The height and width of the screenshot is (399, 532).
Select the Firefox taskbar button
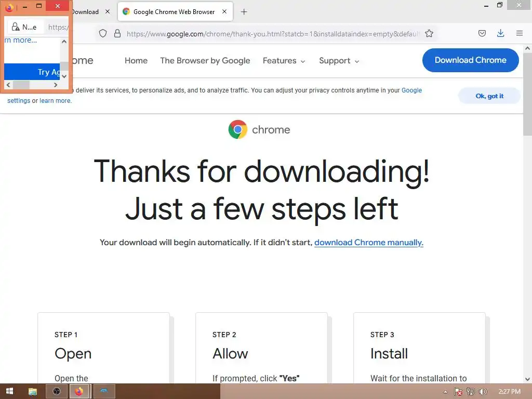point(79,391)
